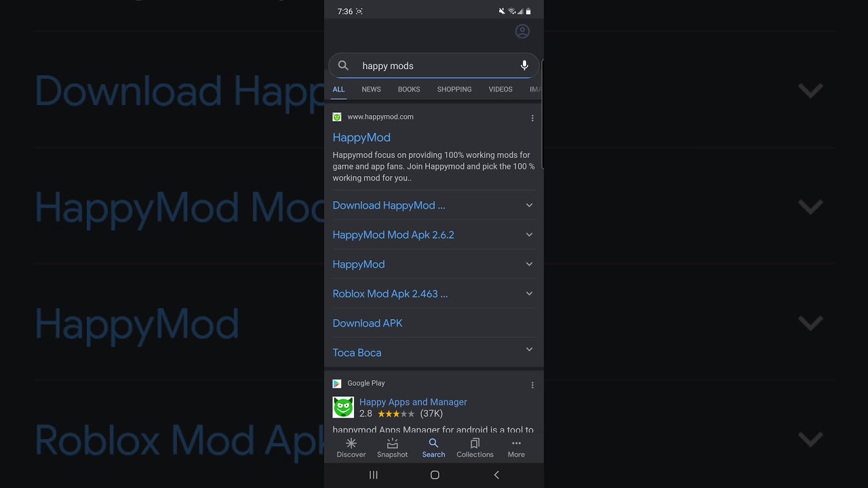Open the Happy Apps and Manager link
The width and height of the screenshot is (868, 488).
click(x=413, y=402)
